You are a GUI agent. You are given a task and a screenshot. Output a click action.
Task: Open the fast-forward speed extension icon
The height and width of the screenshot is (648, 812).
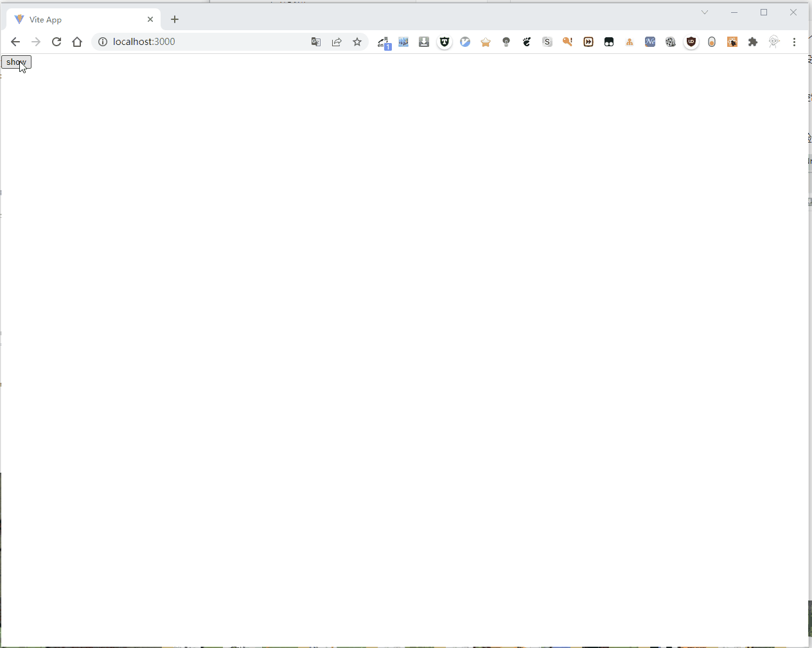tap(588, 42)
